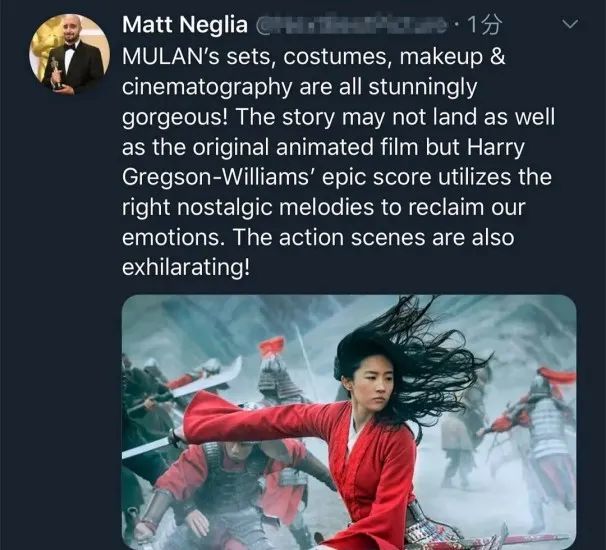Click the red flag in the photo
The height and width of the screenshot is (550, 606).
(272, 347)
